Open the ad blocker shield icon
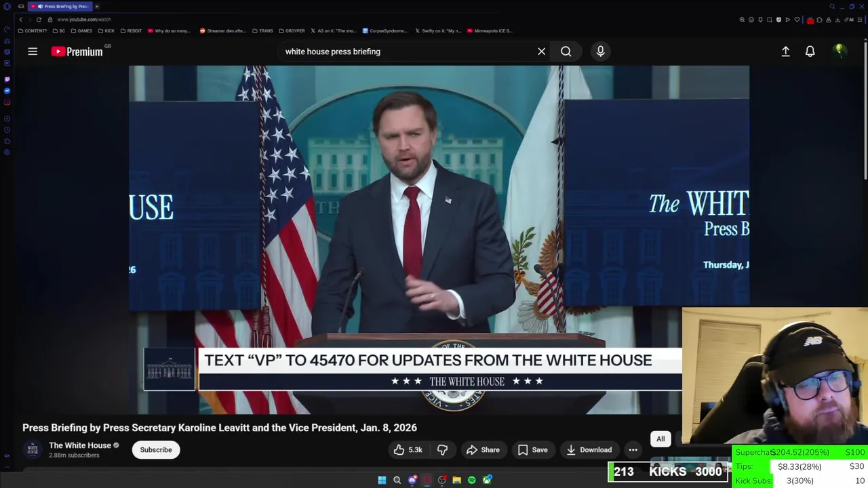This screenshot has width=868, height=488. [x=778, y=20]
